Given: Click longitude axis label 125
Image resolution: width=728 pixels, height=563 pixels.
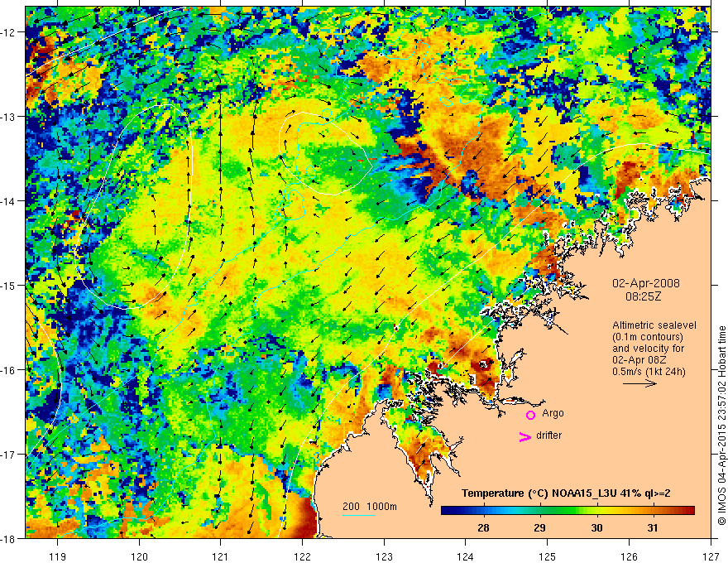Looking at the screenshot, I should [x=548, y=556].
